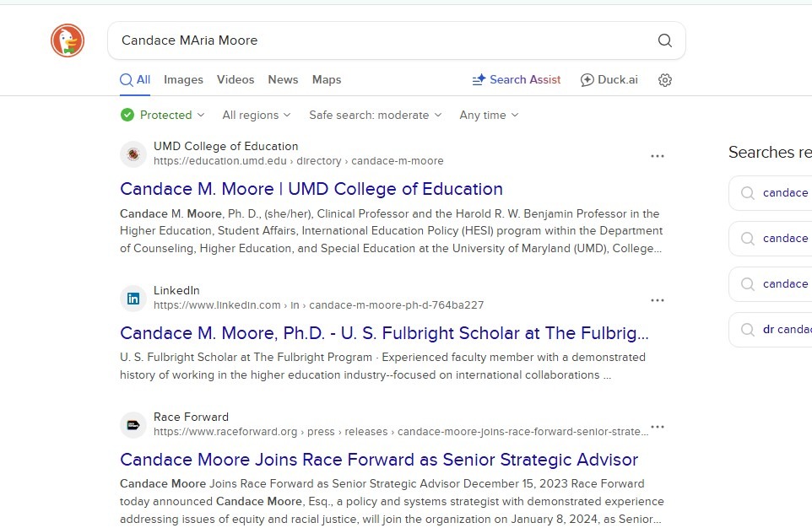Click the DuckDuckGo logo icon

[x=68, y=40]
